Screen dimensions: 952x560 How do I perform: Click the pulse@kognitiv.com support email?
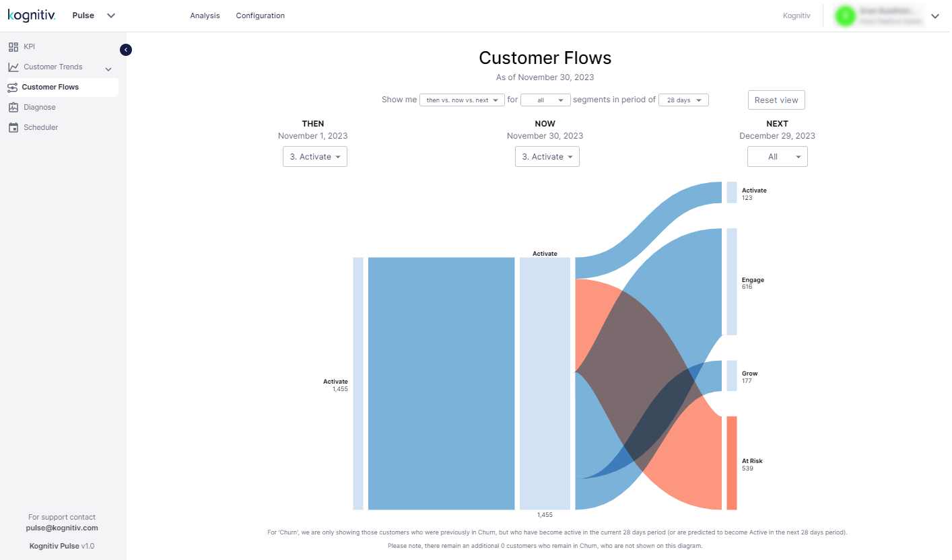click(x=63, y=528)
